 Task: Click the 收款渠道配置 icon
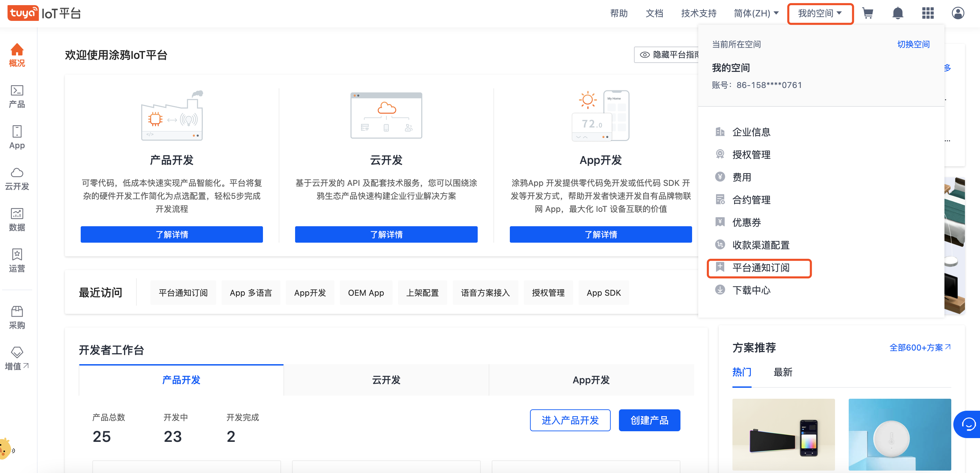[x=720, y=244]
